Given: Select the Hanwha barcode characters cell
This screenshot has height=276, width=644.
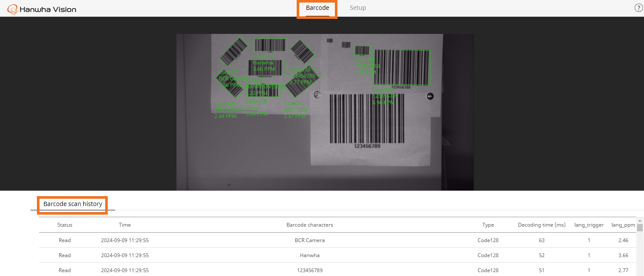Looking at the screenshot, I should 310,255.
